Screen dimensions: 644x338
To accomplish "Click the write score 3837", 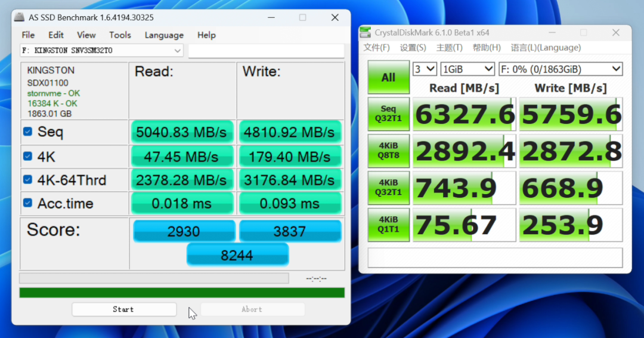I will [290, 231].
